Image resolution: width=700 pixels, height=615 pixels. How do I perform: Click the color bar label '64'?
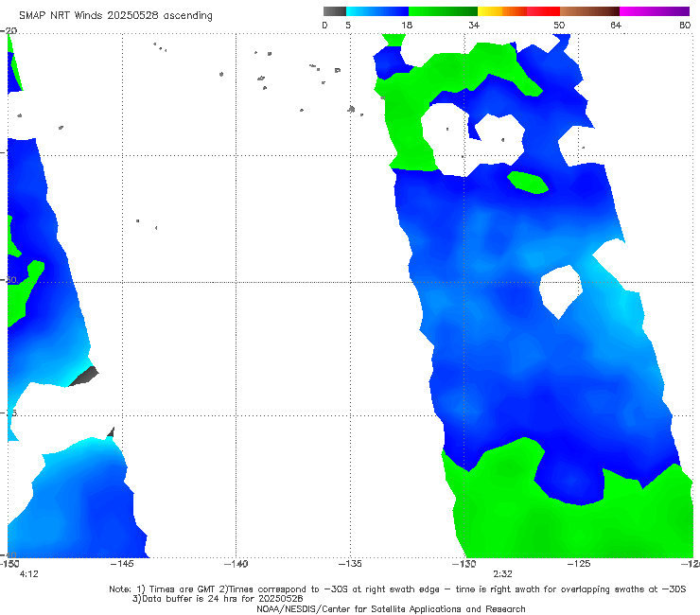616,25
